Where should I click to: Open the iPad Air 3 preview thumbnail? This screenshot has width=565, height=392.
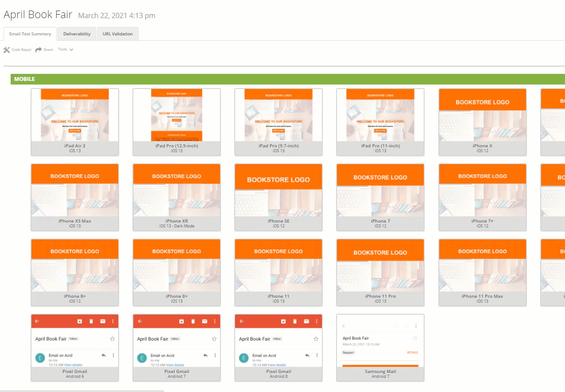(75, 122)
